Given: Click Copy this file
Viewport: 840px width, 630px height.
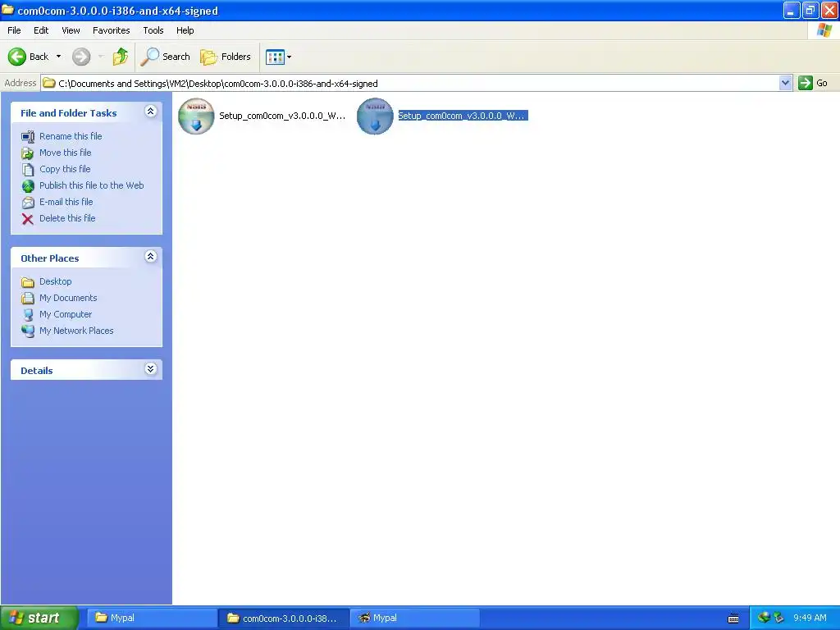Looking at the screenshot, I should tap(65, 169).
